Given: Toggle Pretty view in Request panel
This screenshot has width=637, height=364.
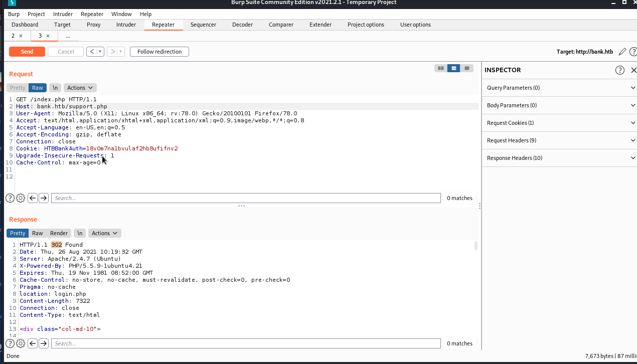Looking at the screenshot, I should coord(18,88).
